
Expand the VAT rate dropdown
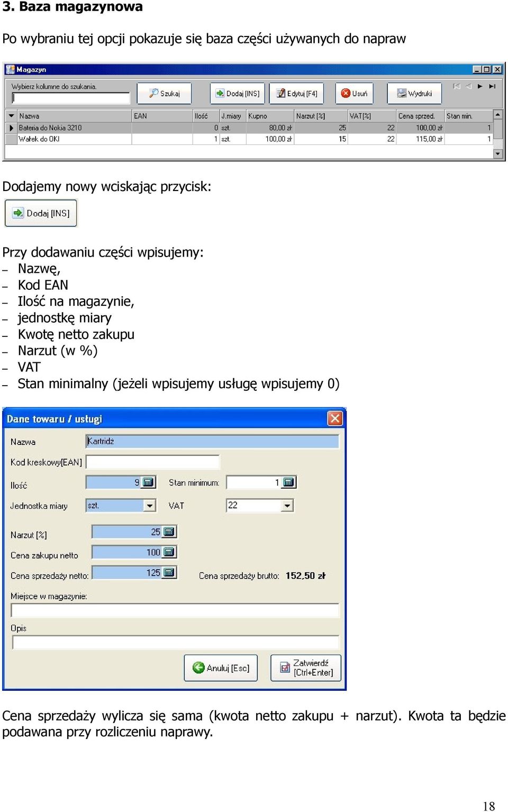pyautogui.click(x=287, y=506)
